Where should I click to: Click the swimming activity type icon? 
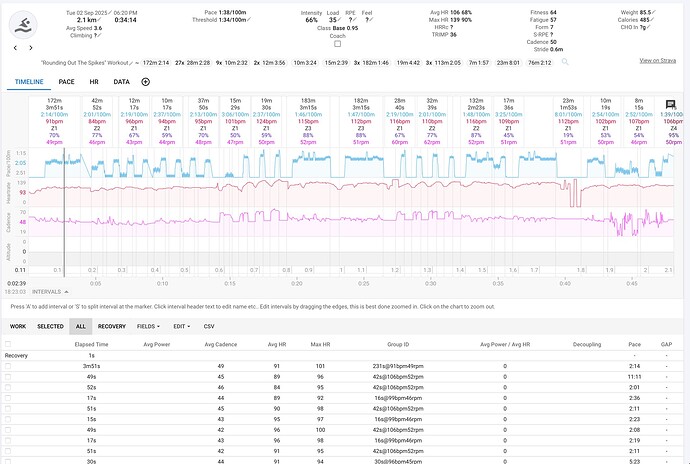click(x=23, y=25)
